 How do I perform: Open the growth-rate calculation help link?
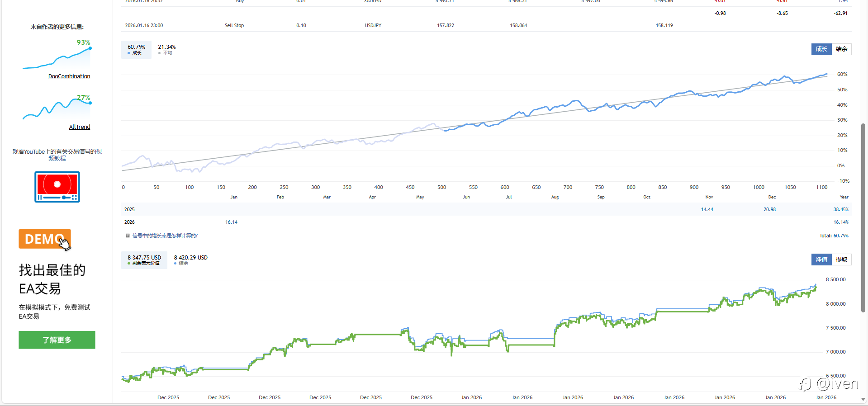click(x=165, y=236)
